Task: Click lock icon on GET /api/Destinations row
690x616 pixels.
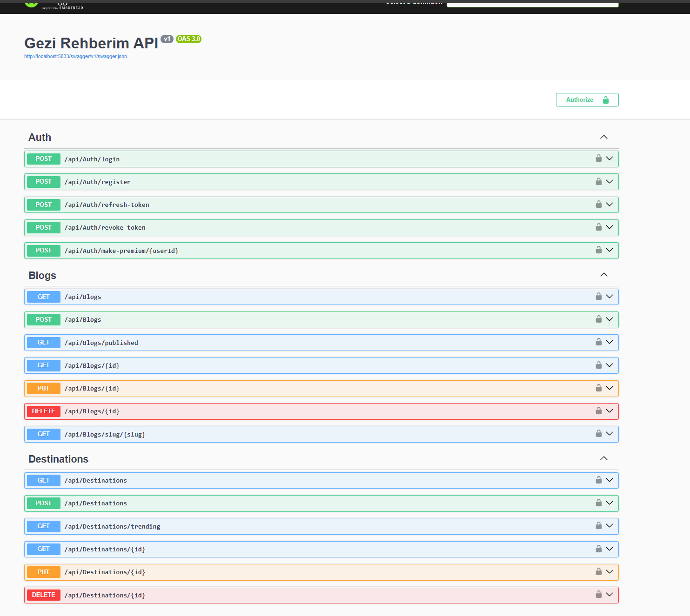Action: coord(599,480)
